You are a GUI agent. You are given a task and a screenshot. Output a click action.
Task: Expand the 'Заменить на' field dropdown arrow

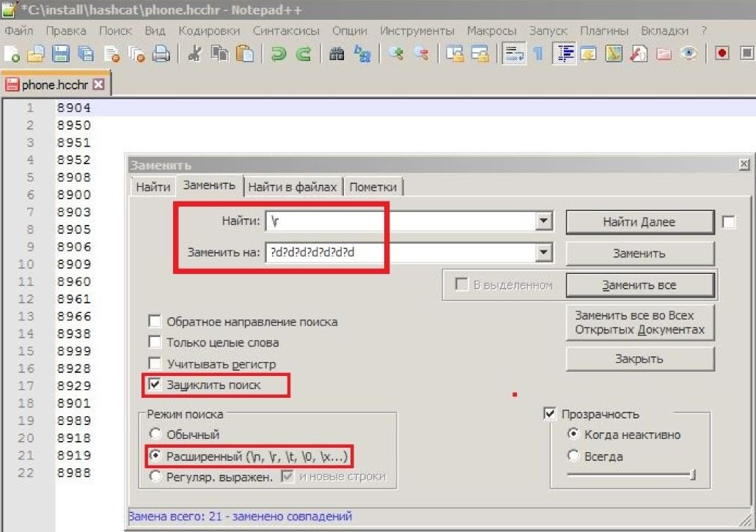tap(543, 253)
